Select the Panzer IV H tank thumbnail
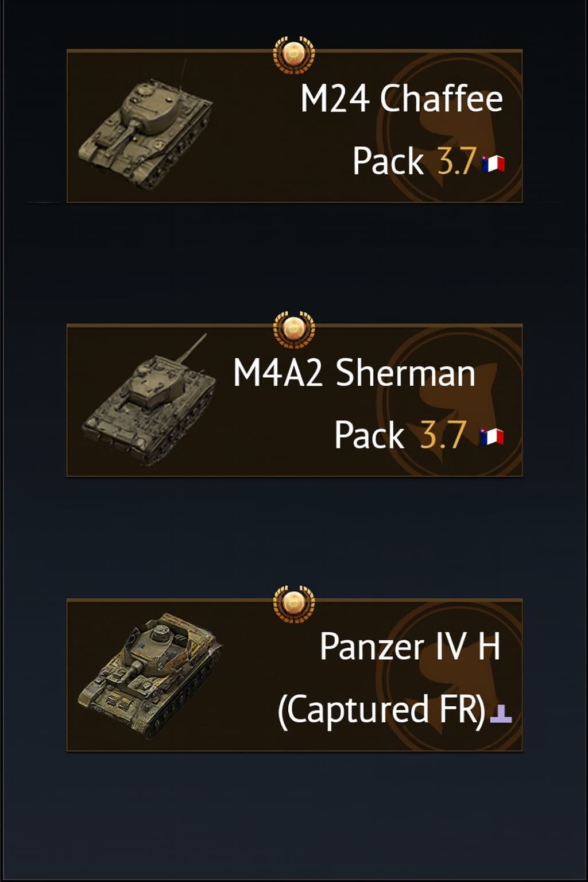The image size is (588, 882). coord(148,675)
